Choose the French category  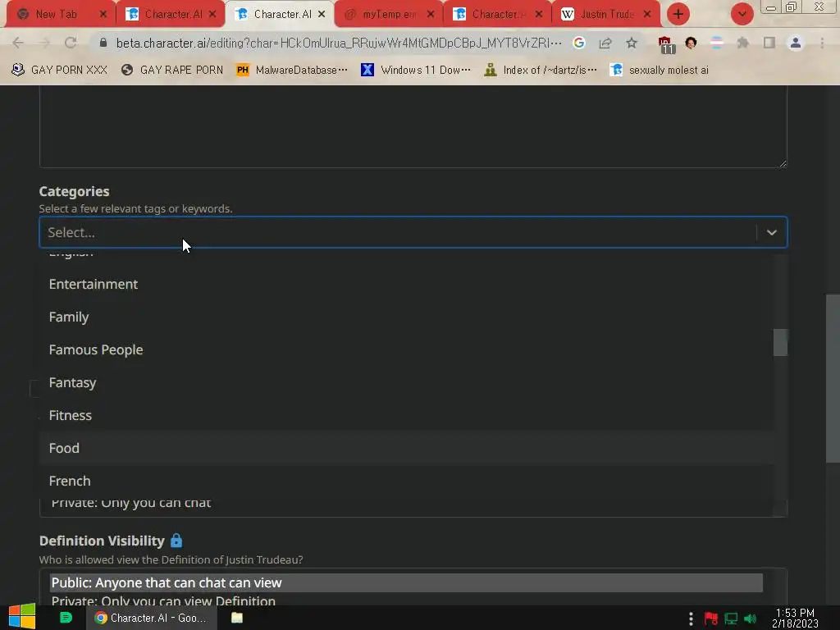click(406, 481)
